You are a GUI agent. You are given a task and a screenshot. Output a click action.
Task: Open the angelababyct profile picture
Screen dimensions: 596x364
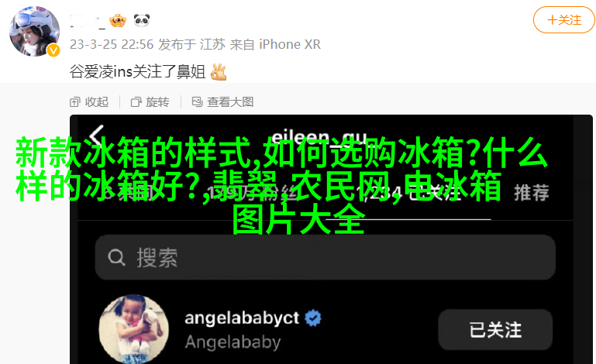point(134,329)
